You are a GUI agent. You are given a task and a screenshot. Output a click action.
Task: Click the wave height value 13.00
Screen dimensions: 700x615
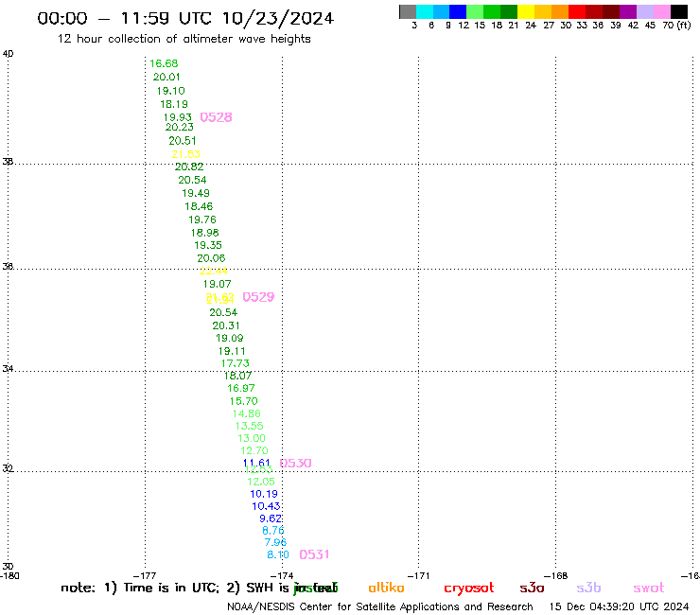(252, 439)
